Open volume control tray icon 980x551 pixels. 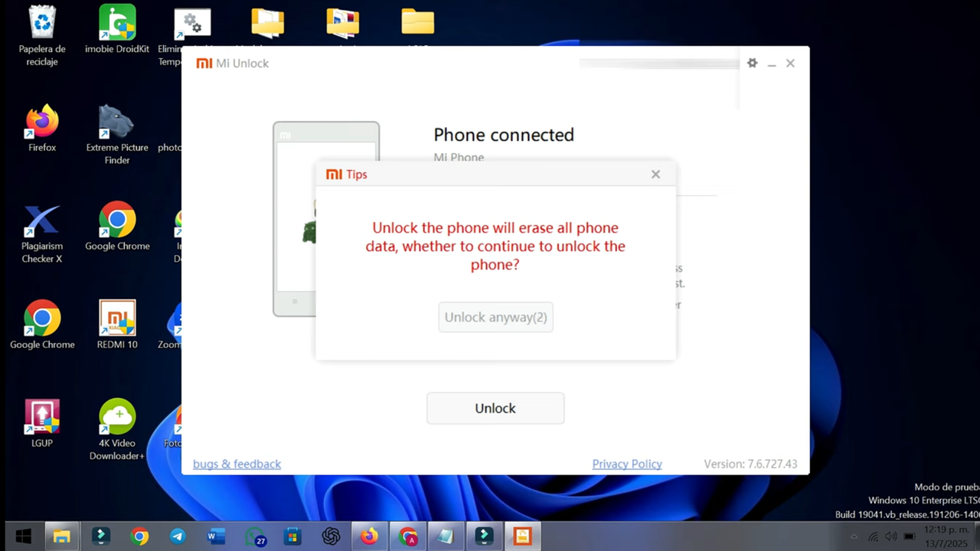pos(890,536)
